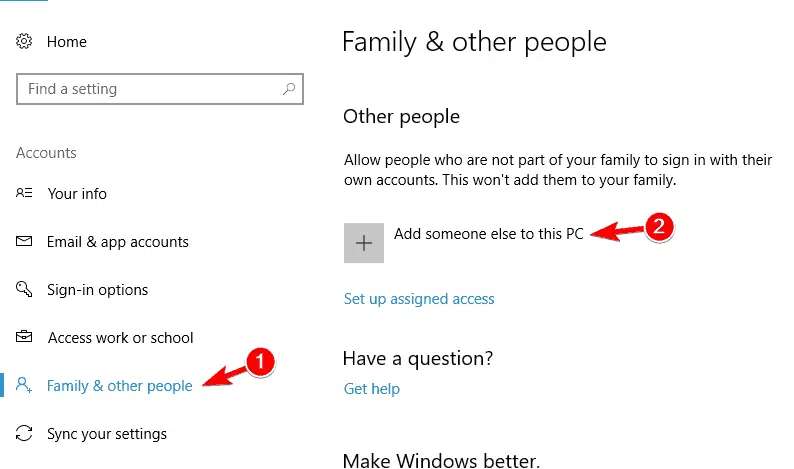Follow the Get help link
Viewport: 794px width, 469px height.
click(372, 388)
